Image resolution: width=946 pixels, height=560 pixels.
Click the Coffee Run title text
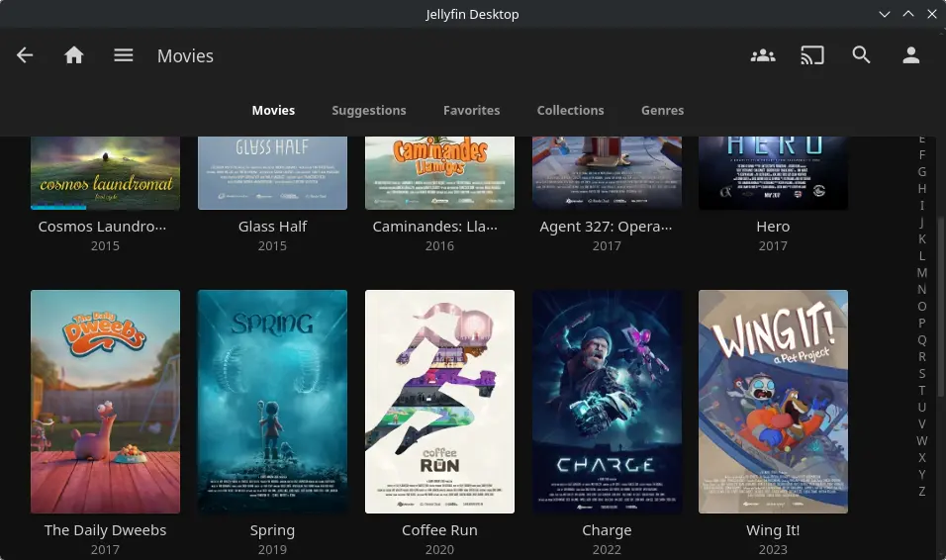click(439, 530)
